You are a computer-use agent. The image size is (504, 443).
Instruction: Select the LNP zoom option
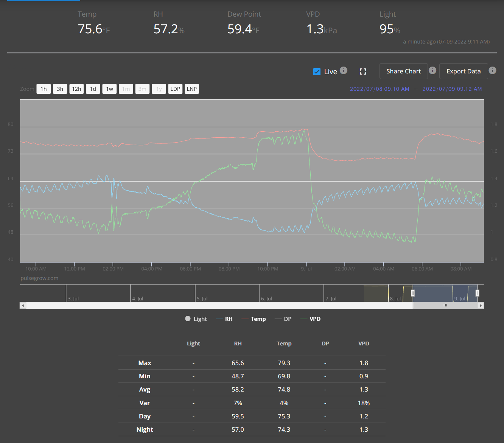pyautogui.click(x=192, y=89)
